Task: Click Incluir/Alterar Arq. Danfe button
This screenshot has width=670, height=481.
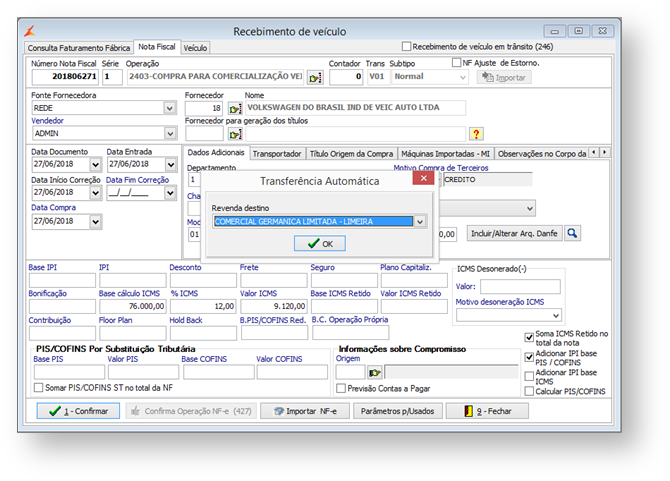Action: [514, 233]
